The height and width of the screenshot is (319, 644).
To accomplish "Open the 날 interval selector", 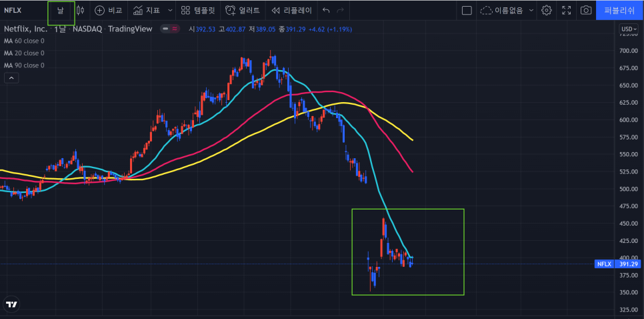I will click(61, 11).
